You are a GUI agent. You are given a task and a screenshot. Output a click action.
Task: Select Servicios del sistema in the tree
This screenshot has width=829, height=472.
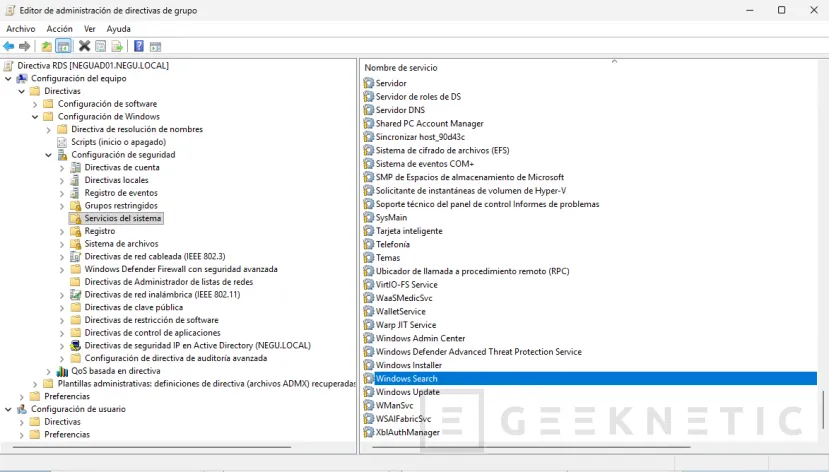click(x=123, y=218)
